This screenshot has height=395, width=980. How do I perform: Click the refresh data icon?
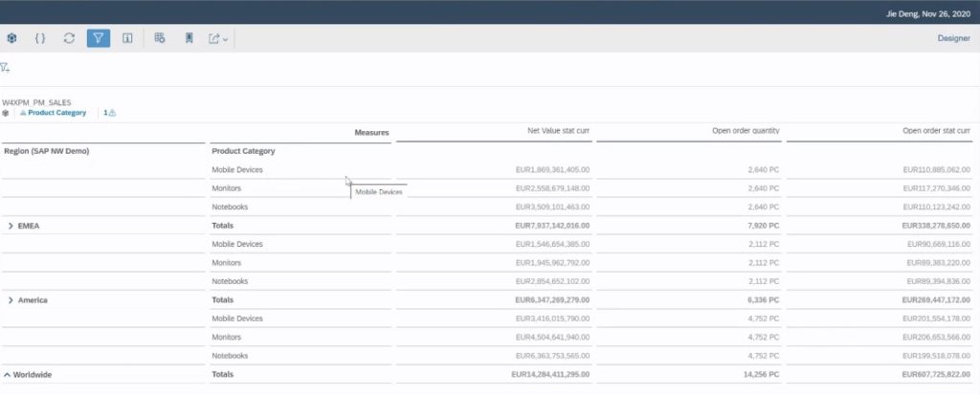click(x=69, y=38)
